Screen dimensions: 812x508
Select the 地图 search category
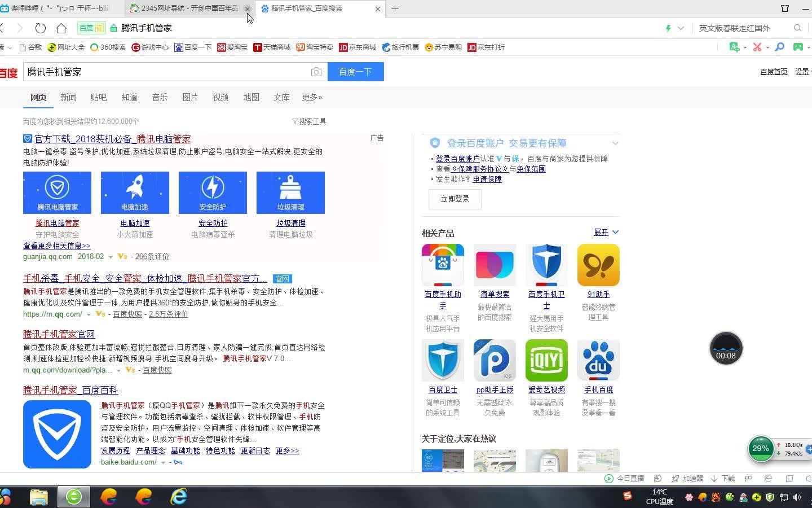(x=251, y=97)
